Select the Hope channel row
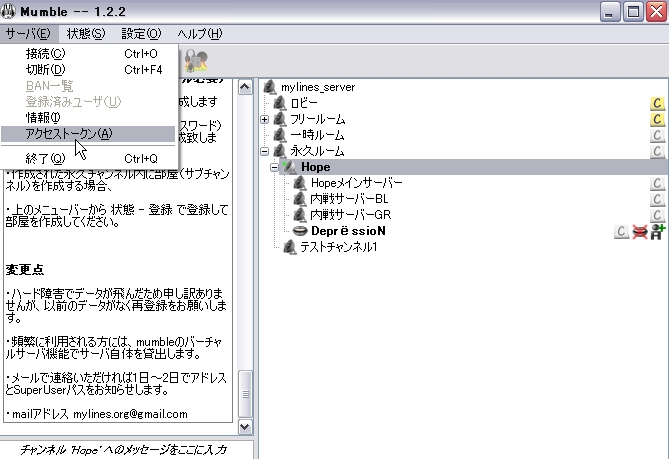Screen dimensions: 669x459 point(474,167)
